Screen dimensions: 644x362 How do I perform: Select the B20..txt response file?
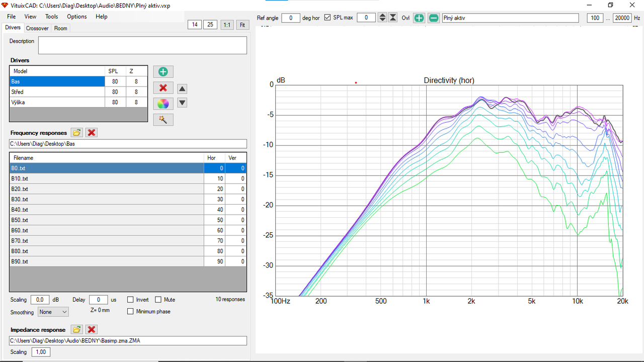(x=128, y=189)
